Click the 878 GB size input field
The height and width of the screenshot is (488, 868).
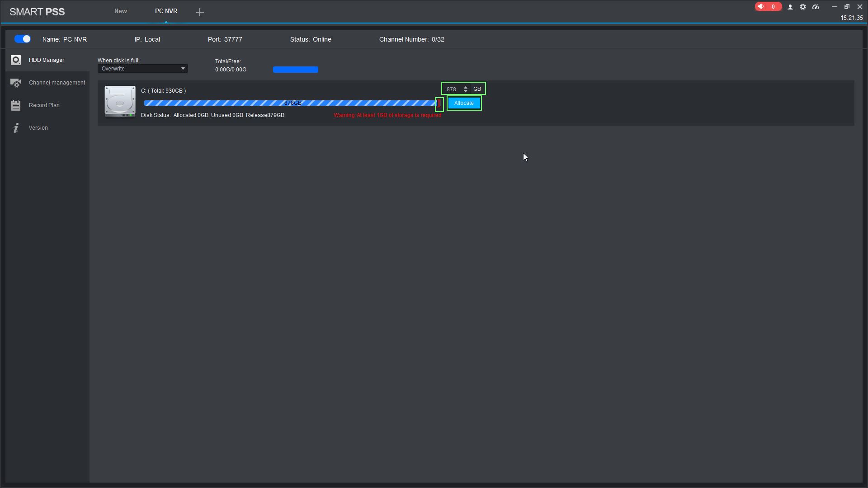[452, 89]
